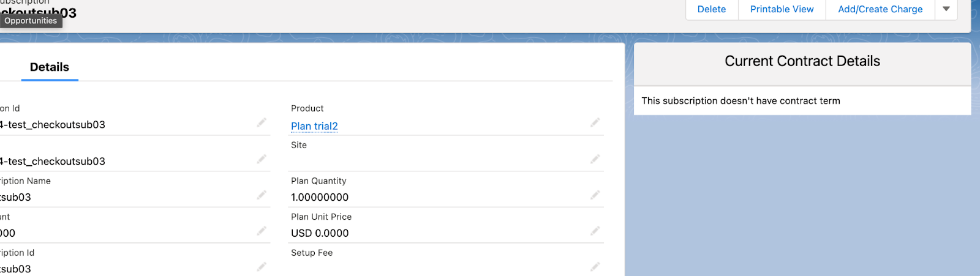Click edit pencil beside Plan Unit Price

[x=595, y=231]
